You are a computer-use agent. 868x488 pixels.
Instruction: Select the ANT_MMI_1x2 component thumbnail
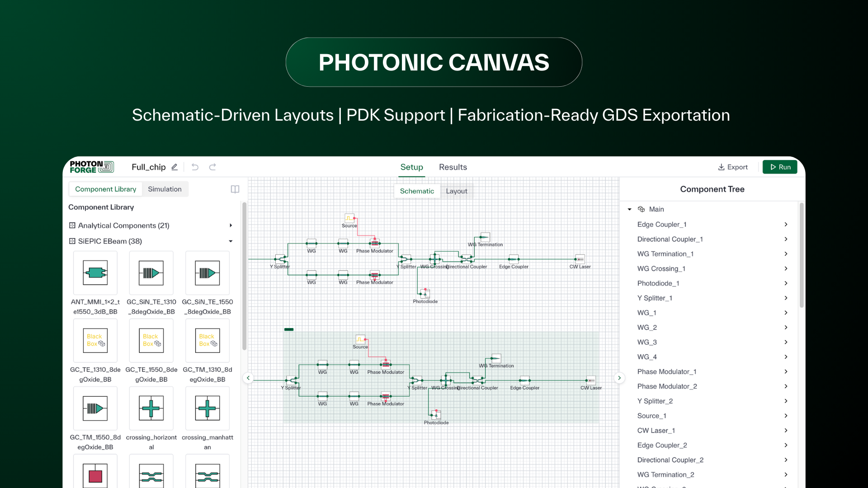[x=95, y=273]
